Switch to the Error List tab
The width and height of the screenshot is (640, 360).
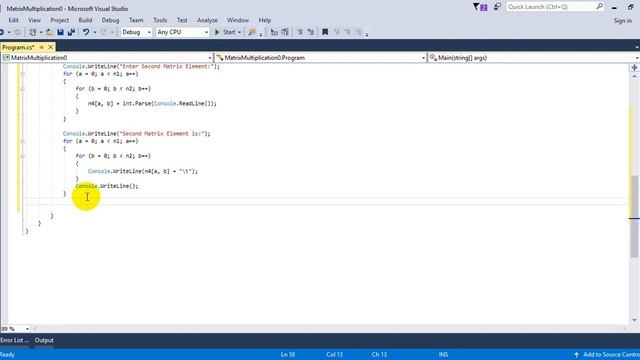point(14,340)
